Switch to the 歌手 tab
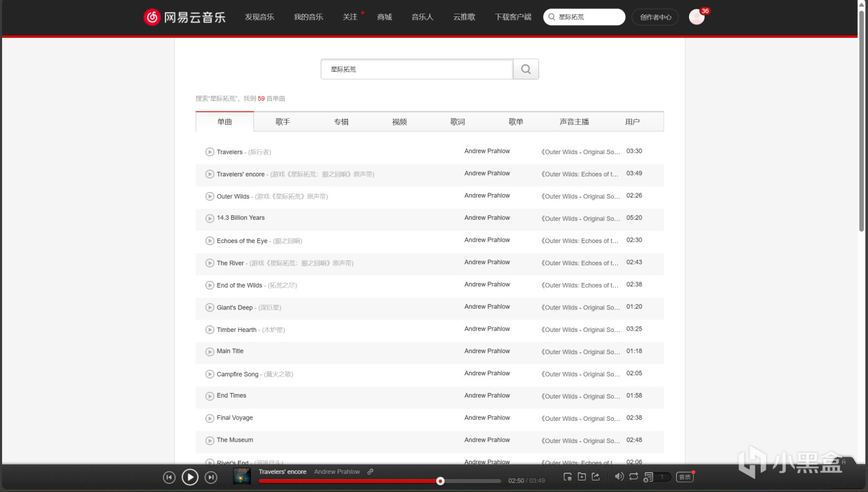 pos(283,121)
